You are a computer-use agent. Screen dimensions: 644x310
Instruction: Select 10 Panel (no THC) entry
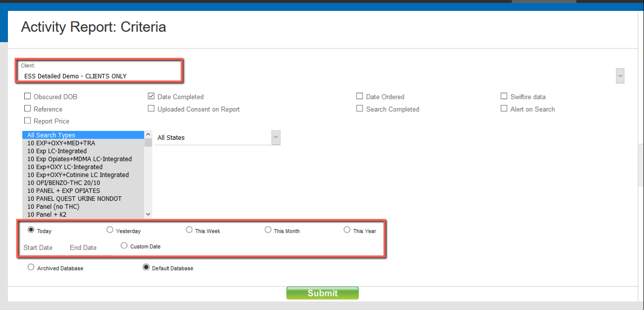click(x=83, y=206)
